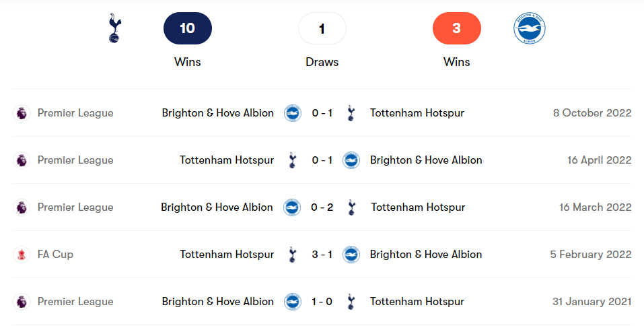644x326 pixels.
Task: Click Tottenham badge in the 31 January 2021 match
Action: click(x=351, y=302)
